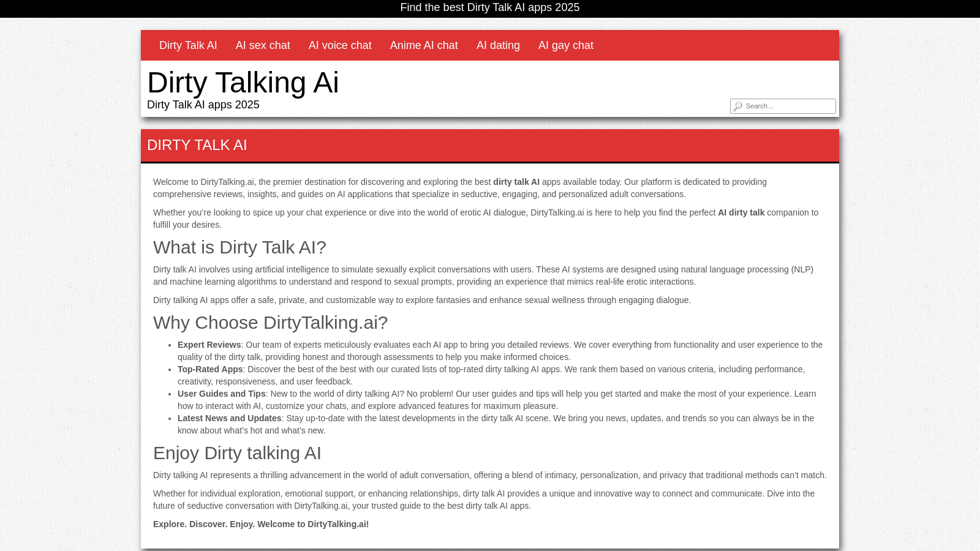Click the 'Enjoy Dirty talking AI' heading
The image size is (980, 551).
coord(237,453)
